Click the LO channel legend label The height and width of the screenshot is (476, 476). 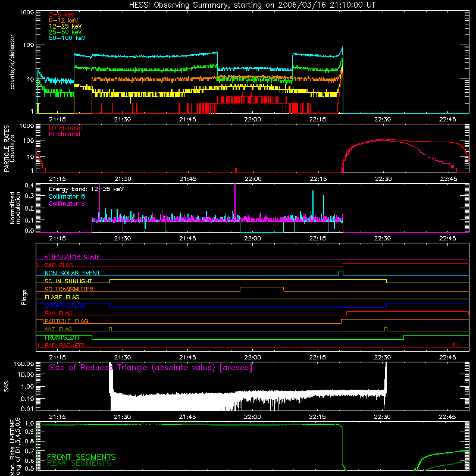[x=65, y=128]
